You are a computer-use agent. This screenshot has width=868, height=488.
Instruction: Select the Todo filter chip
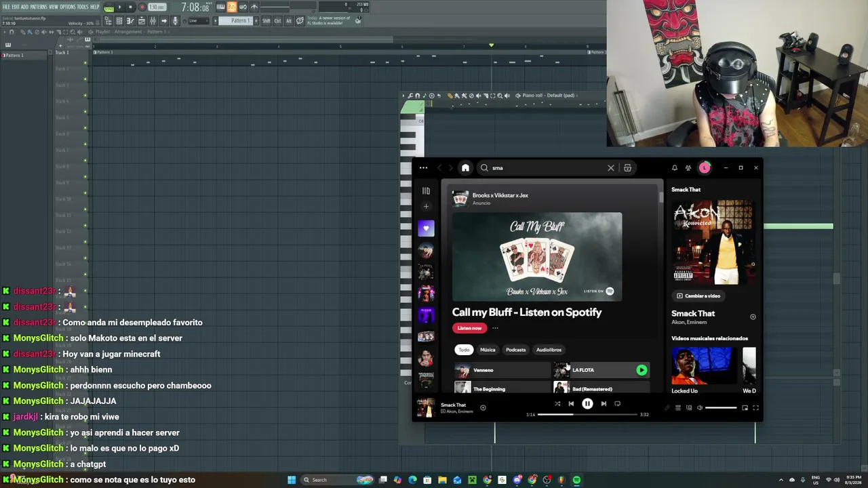pyautogui.click(x=464, y=350)
